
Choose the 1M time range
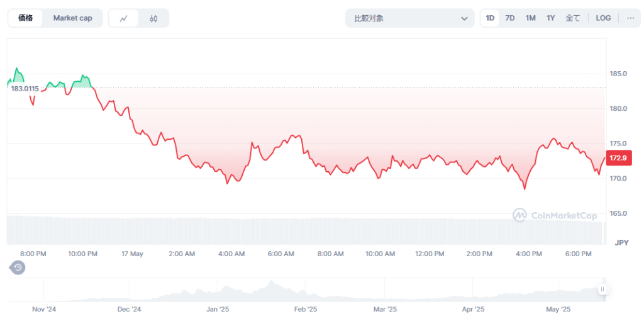530,18
